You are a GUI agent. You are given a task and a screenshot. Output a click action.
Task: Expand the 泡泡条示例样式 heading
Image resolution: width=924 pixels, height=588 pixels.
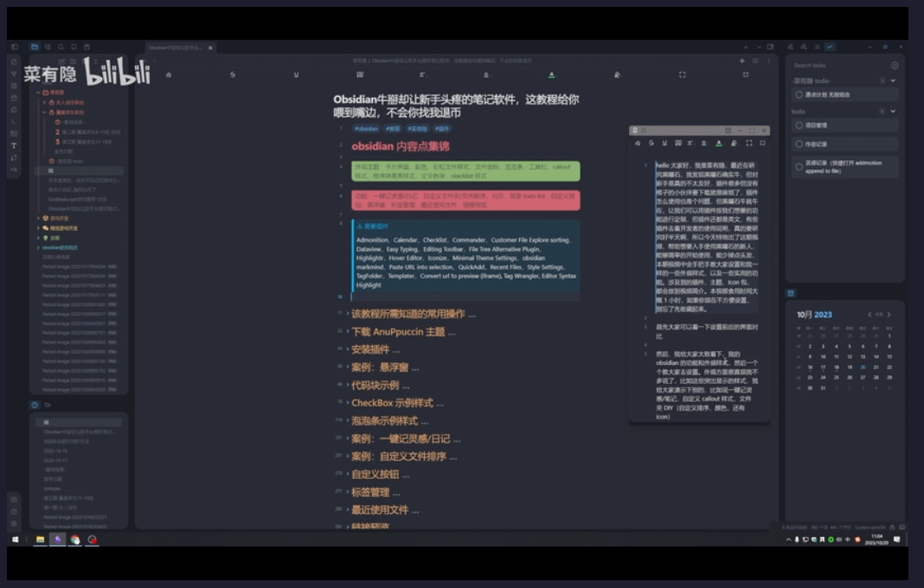coord(348,420)
